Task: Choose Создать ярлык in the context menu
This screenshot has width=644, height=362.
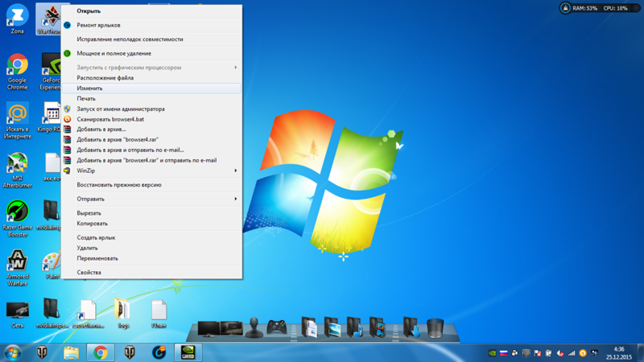Action: [x=151, y=237]
